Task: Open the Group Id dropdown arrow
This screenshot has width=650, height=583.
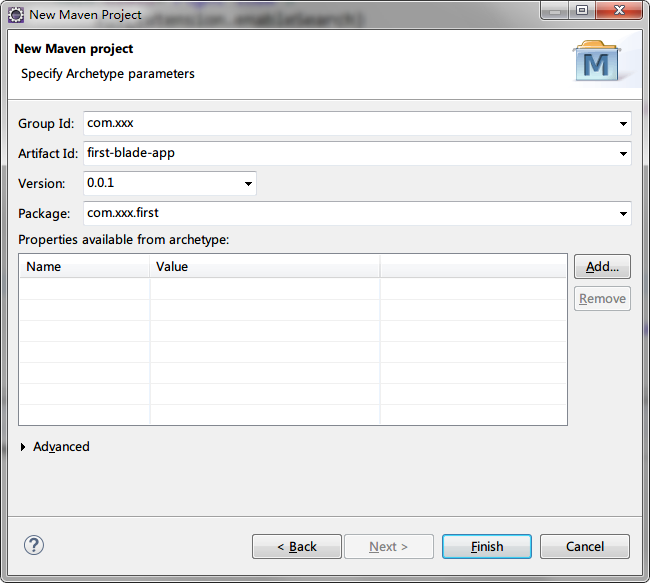Action: tap(623, 124)
